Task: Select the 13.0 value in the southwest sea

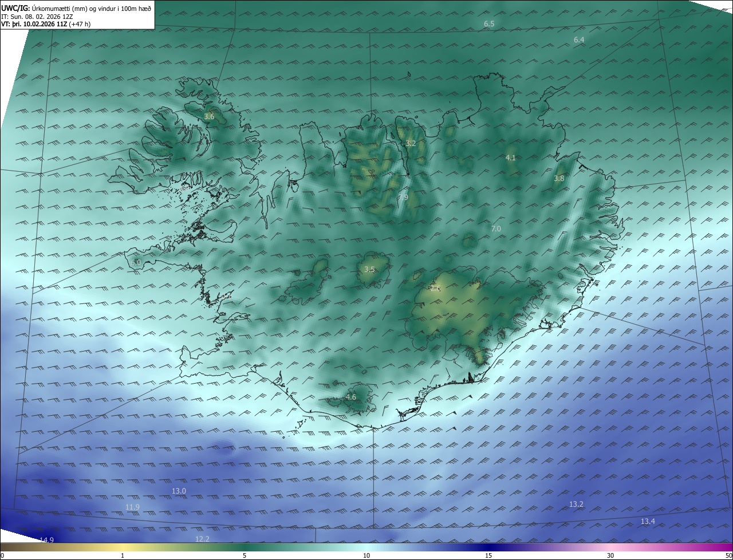Action: [179, 491]
